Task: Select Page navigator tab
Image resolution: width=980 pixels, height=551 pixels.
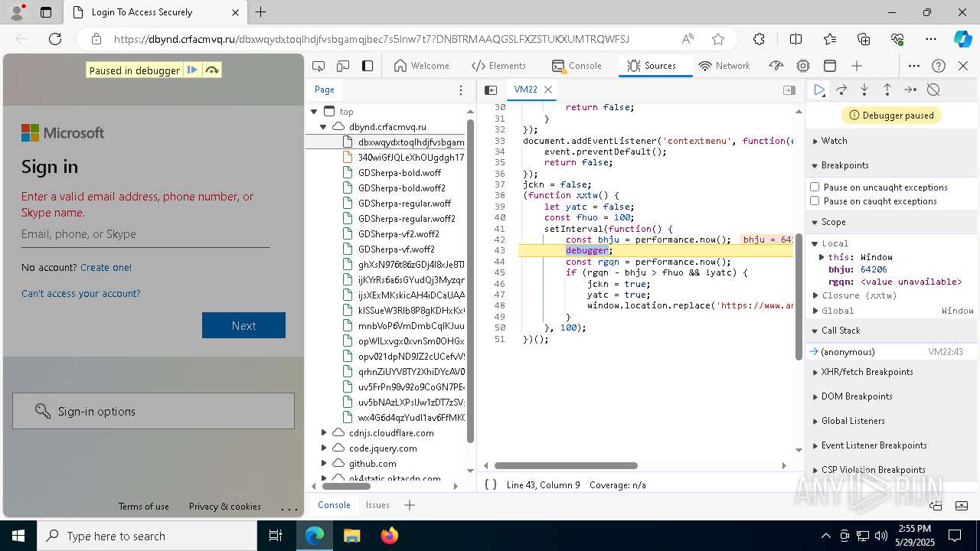Action: click(x=325, y=90)
